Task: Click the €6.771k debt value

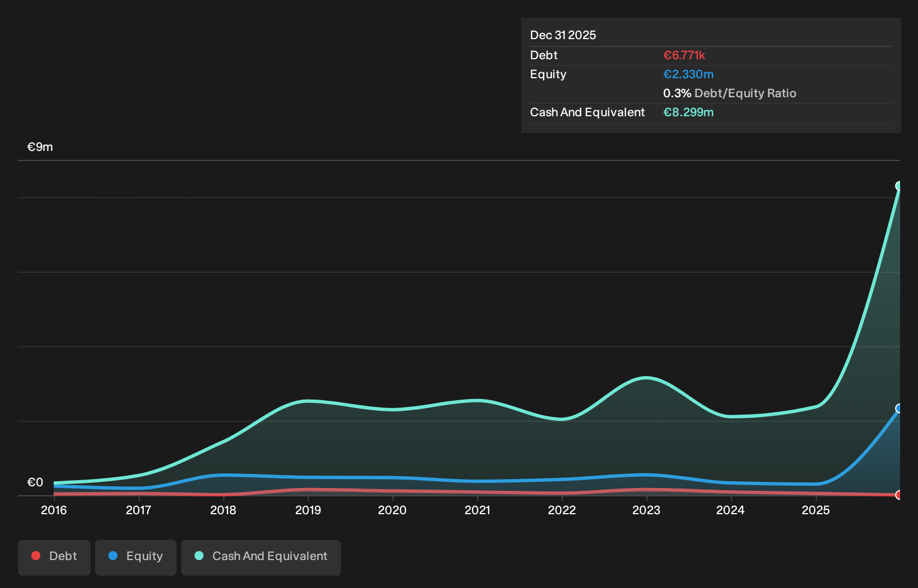Action: [x=684, y=55]
